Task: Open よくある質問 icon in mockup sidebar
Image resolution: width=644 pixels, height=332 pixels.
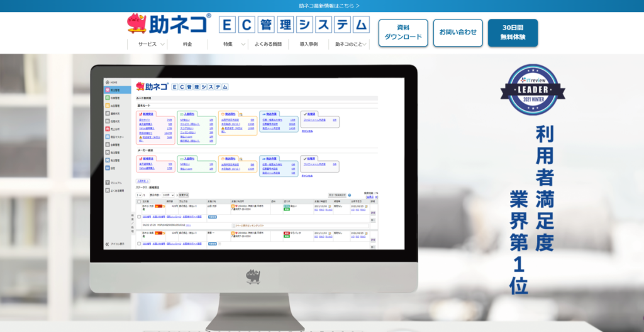Action: [107, 191]
